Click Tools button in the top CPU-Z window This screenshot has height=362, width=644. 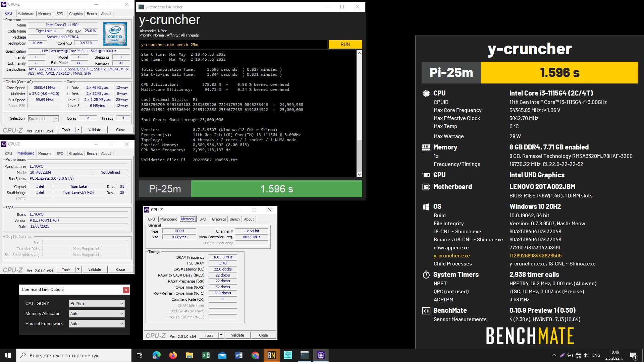pyautogui.click(x=66, y=130)
